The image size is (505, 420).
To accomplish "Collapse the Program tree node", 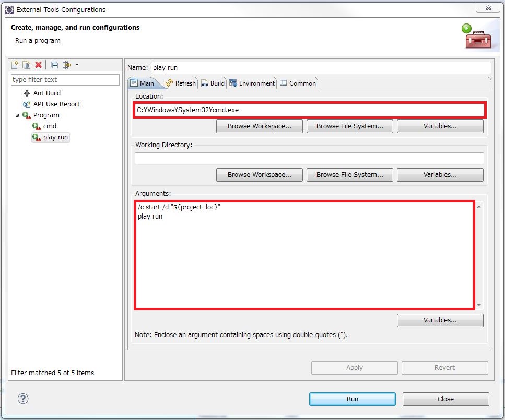I will [x=18, y=115].
